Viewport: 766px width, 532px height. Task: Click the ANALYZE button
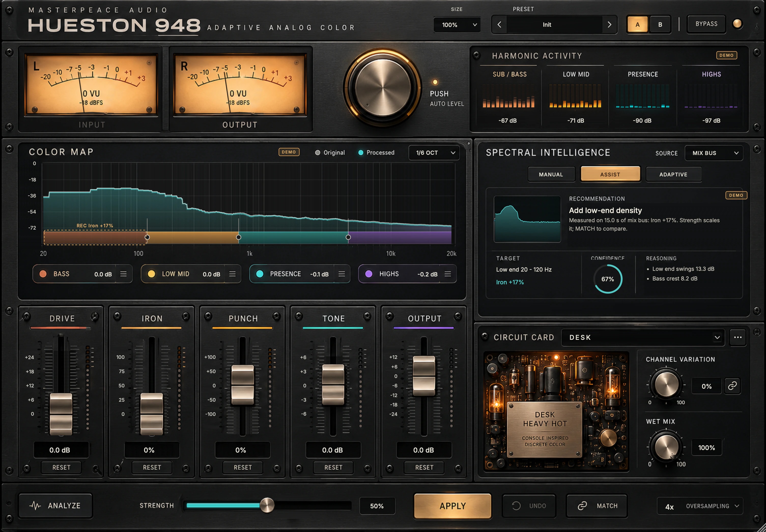(55, 506)
